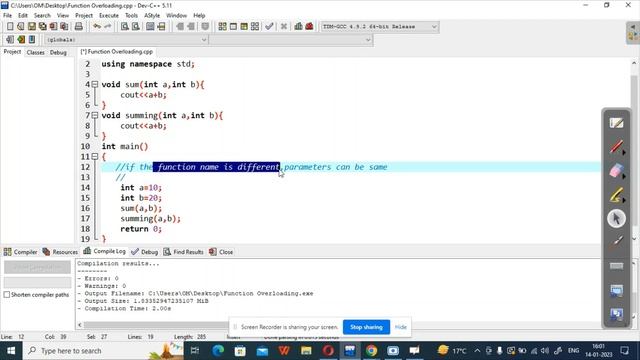Click the Stop sharing button

pyautogui.click(x=366, y=327)
